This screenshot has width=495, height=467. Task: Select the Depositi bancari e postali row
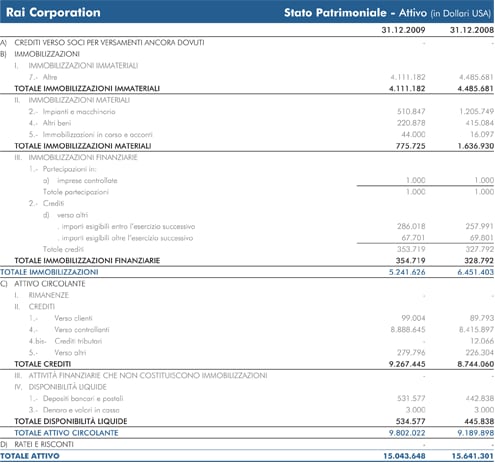point(247,399)
